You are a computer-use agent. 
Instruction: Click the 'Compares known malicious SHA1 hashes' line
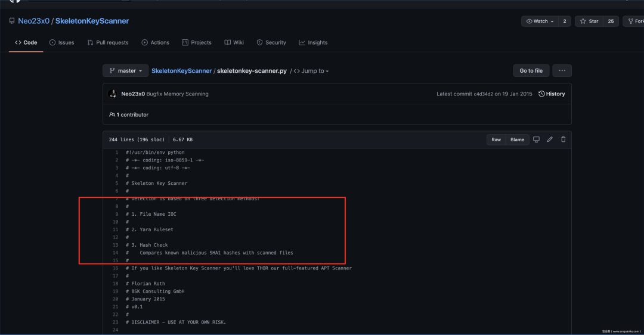[x=209, y=253]
